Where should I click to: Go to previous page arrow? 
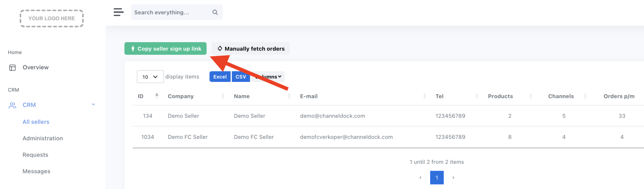[x=421, y=178]
